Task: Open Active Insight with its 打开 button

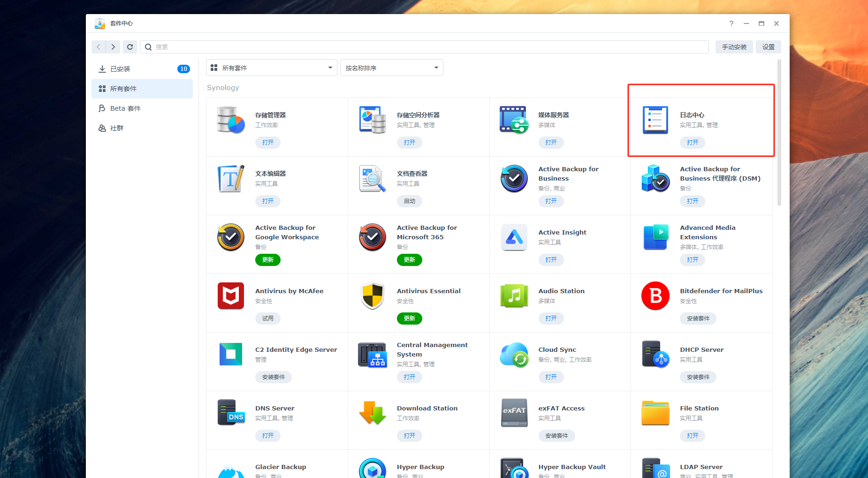Action: [x=551, y=260]
